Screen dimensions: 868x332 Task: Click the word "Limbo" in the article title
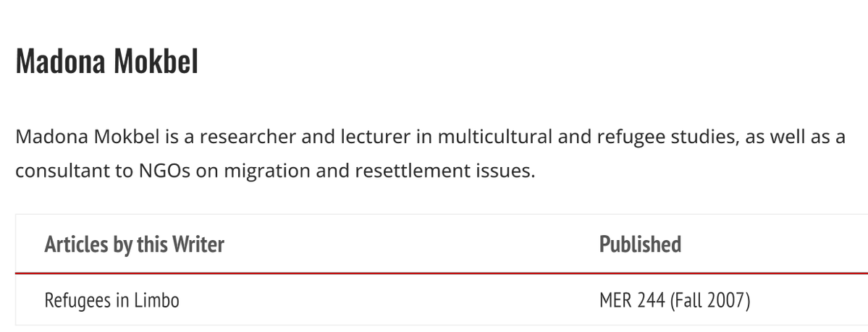click(x=156, y=300)
